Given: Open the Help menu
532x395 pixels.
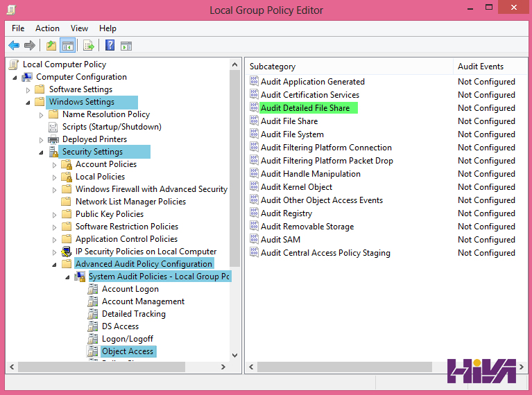Looking at the screenshot, I should (x=108, y=28).
